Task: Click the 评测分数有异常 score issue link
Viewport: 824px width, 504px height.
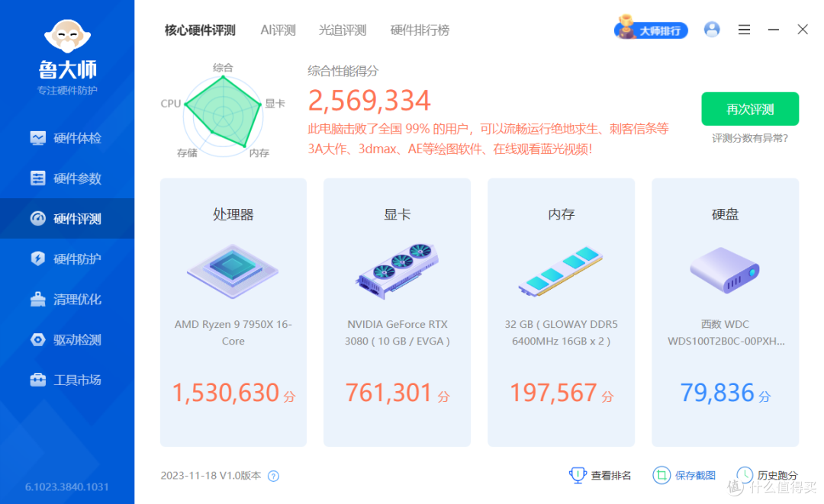Action: (x=749, y=138)
